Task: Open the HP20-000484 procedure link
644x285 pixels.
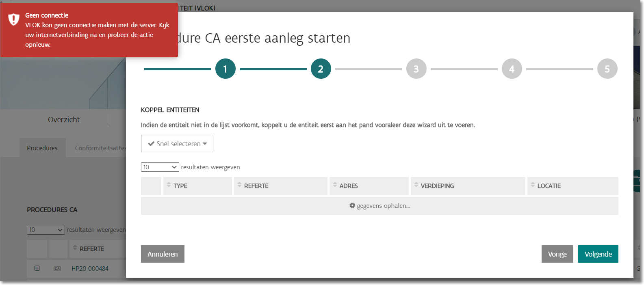Action: [x=90, y=269]
